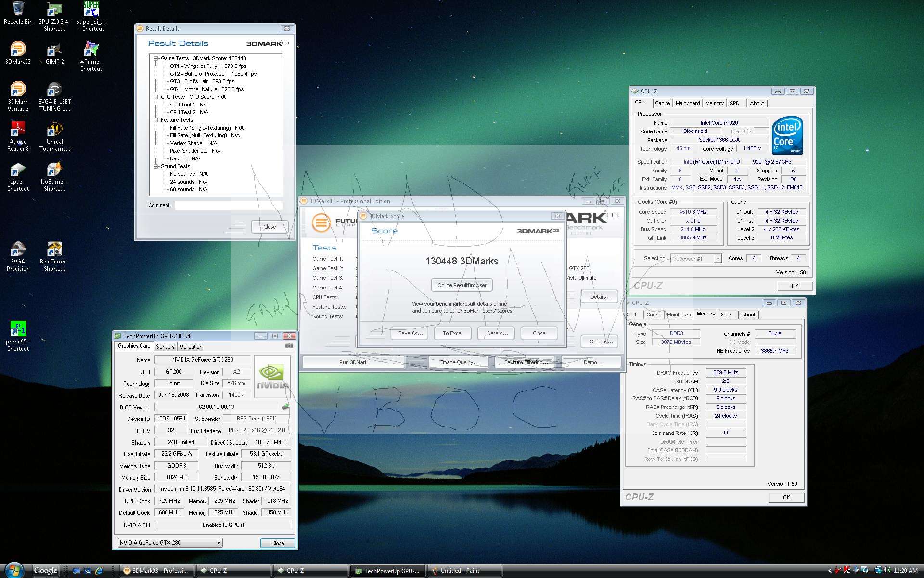924x578 pixels.
Task: Select GT1 - Wings of Fury row
Action: pos(208,66)
